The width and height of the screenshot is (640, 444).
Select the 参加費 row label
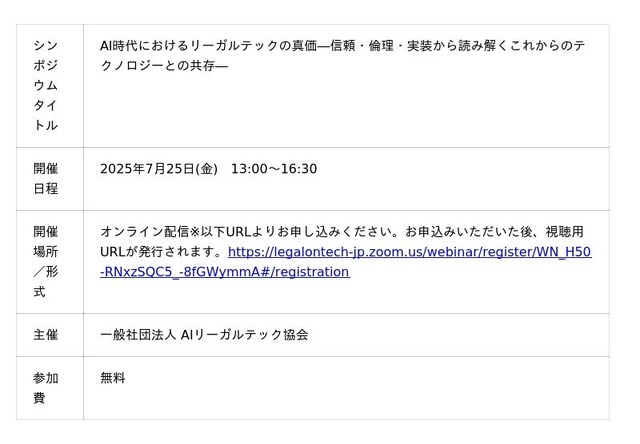(46, 388)
